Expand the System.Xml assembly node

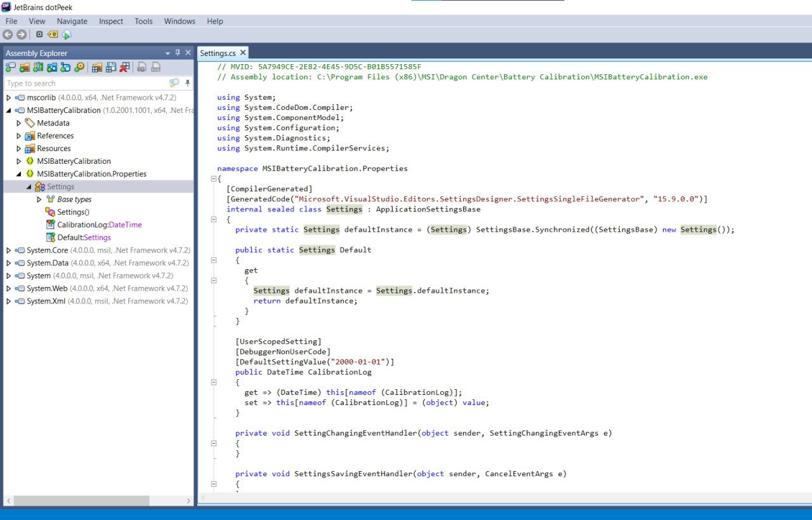click(x=8, y=301)
